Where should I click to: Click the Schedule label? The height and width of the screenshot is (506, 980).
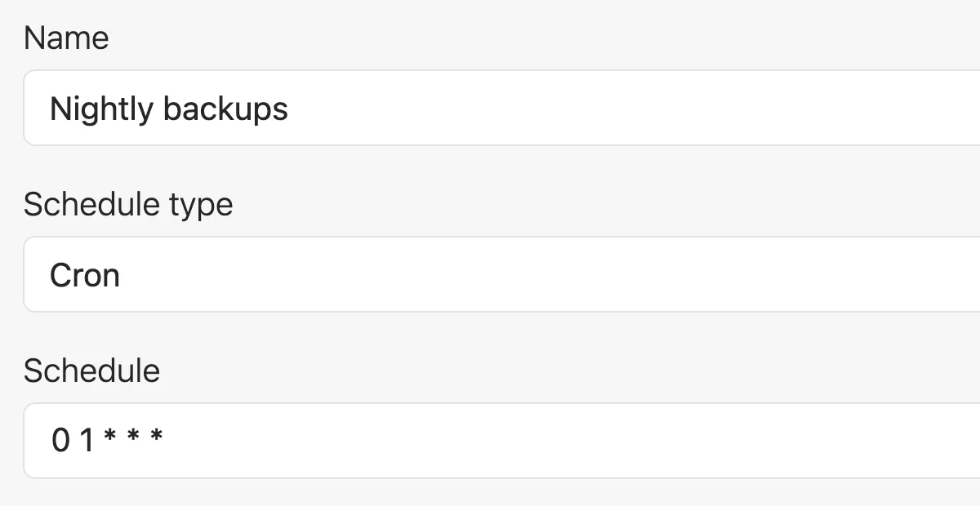[92, 371]
